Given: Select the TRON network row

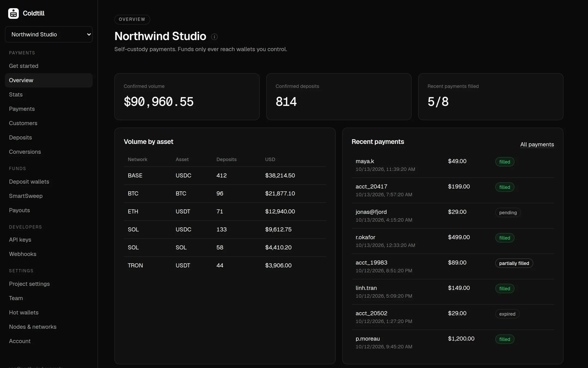Looking at the screenshot, I should 225,266.
